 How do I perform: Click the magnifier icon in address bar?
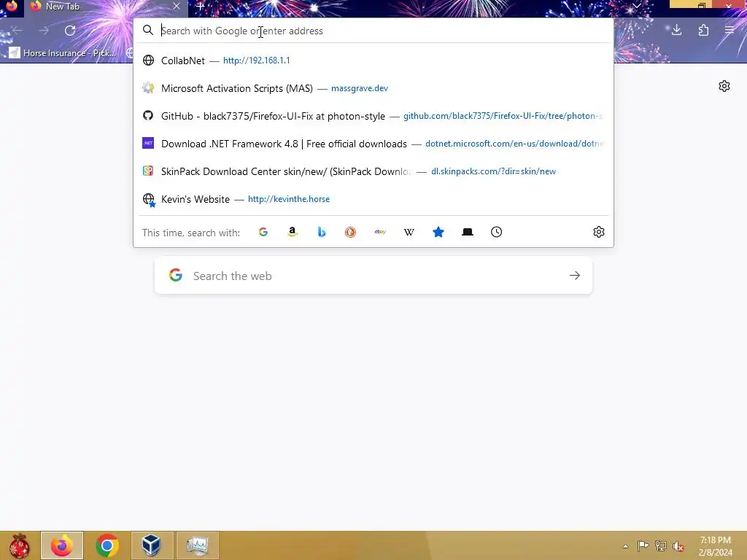[148, 31]
